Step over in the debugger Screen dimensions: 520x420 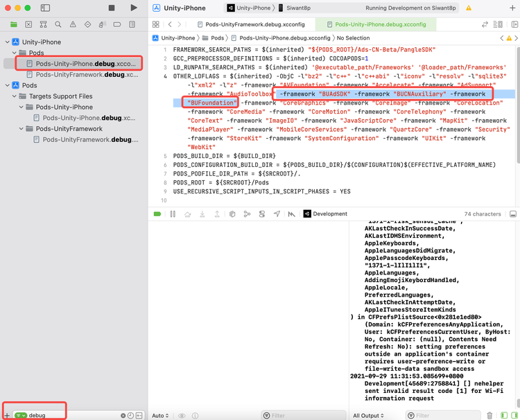pos(188,214)
